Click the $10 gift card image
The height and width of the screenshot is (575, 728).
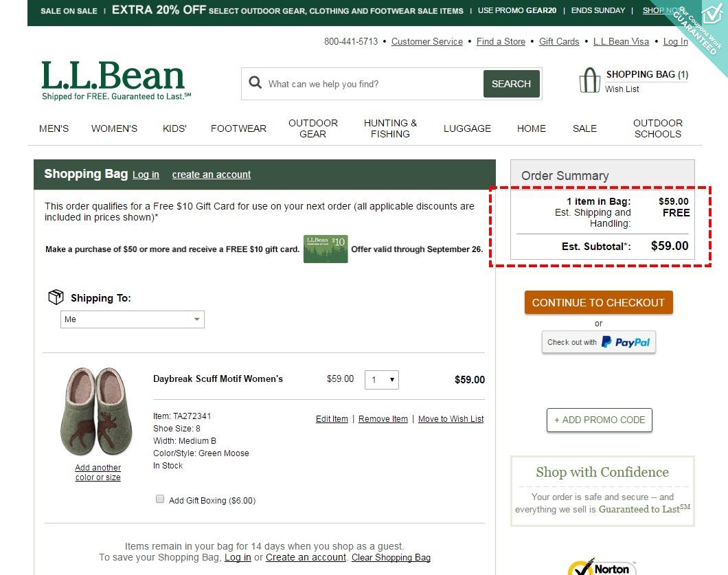(326, 249)
